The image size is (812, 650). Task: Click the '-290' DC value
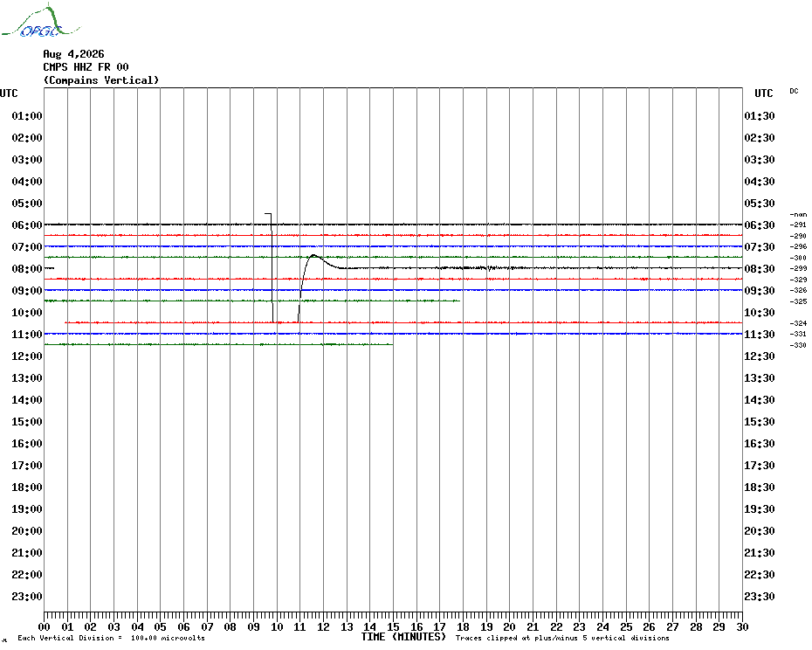click(798, 236)
